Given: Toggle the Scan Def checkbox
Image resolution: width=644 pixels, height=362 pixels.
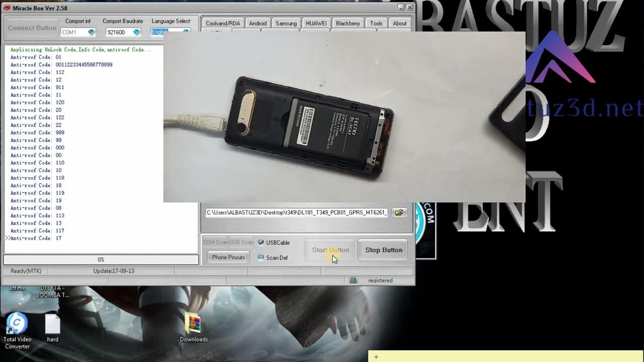Looking at the screenshot, I should [x=261, y=257].
